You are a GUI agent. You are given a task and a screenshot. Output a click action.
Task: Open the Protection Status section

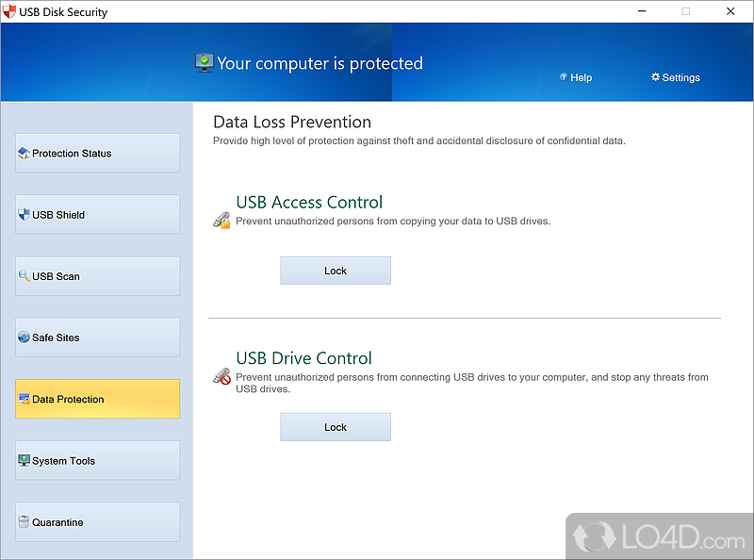point(98,153)
